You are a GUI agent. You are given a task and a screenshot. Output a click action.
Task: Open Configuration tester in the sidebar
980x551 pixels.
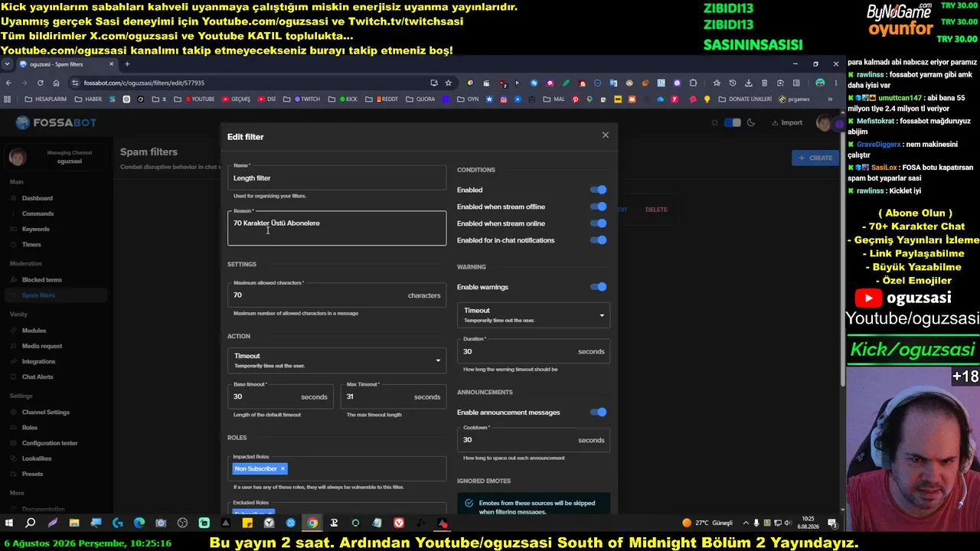50,443
